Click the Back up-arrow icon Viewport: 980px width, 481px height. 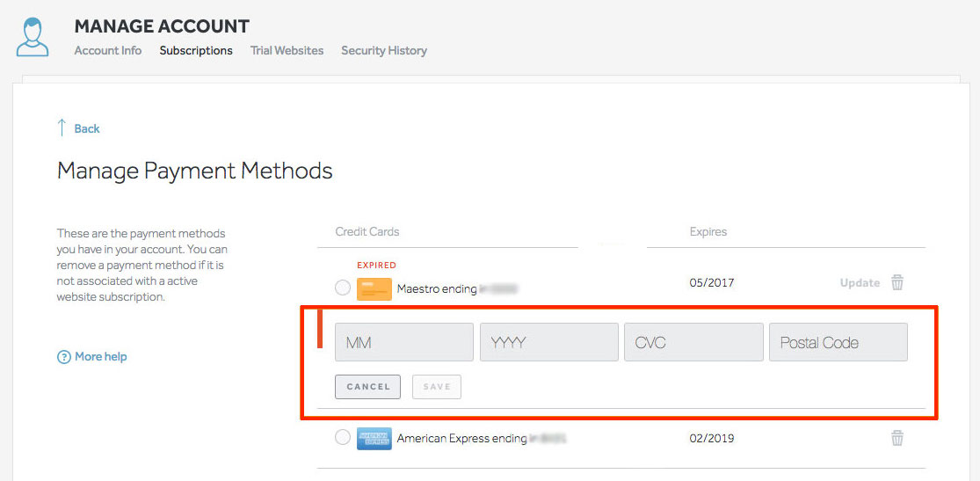(62, 128)
